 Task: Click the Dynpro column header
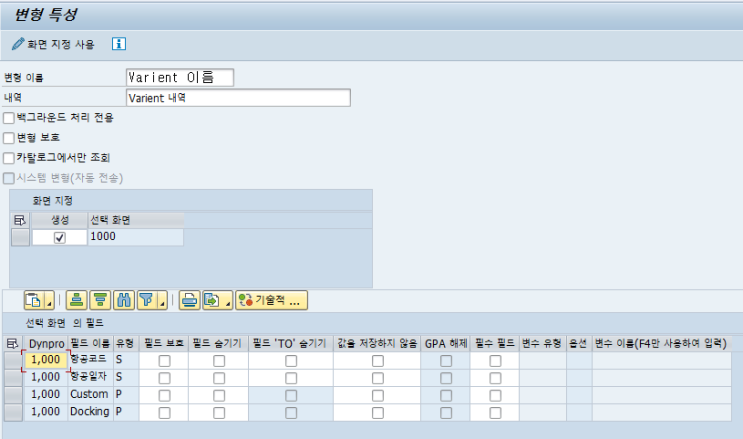pos(46,343)
